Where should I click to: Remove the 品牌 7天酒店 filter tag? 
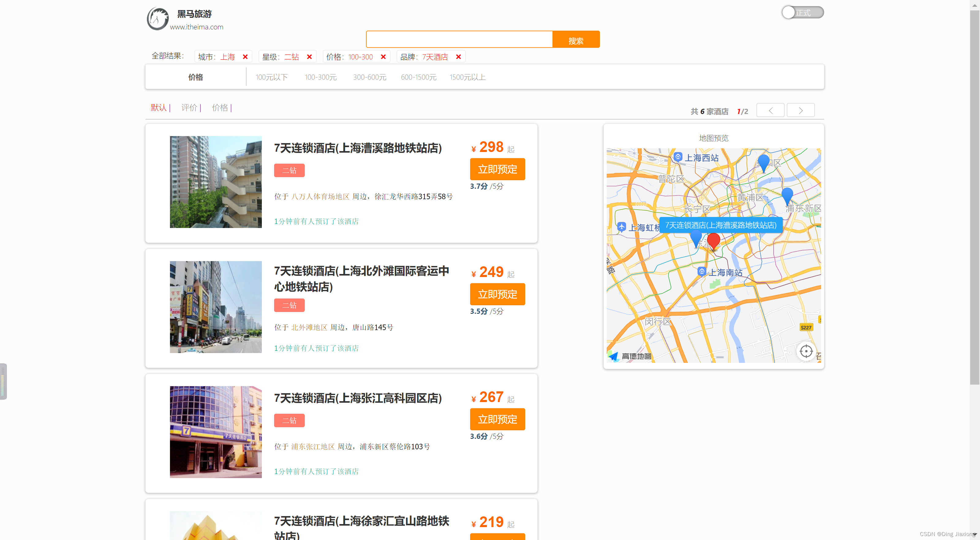[x=458, y=57]
